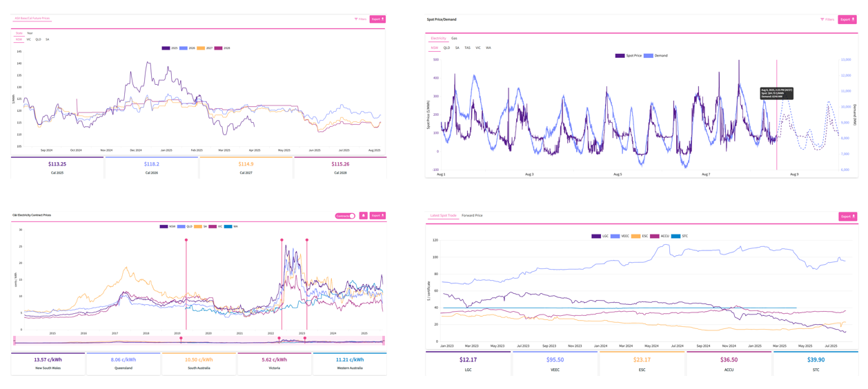Viewport: 868px width, 389px height.
Task: Click the Queensland 8.06 c/kWh card
Action: click(x=124, y=363)
